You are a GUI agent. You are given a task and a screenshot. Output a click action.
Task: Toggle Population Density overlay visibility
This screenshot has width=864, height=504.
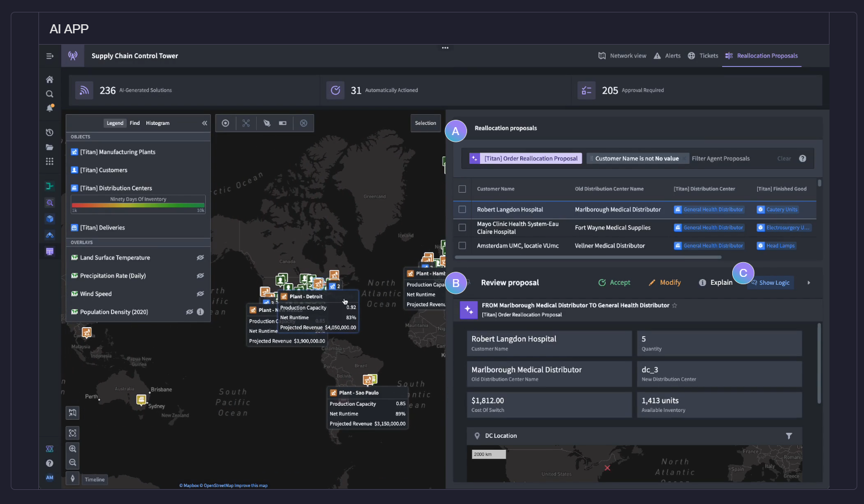point(189,312)
